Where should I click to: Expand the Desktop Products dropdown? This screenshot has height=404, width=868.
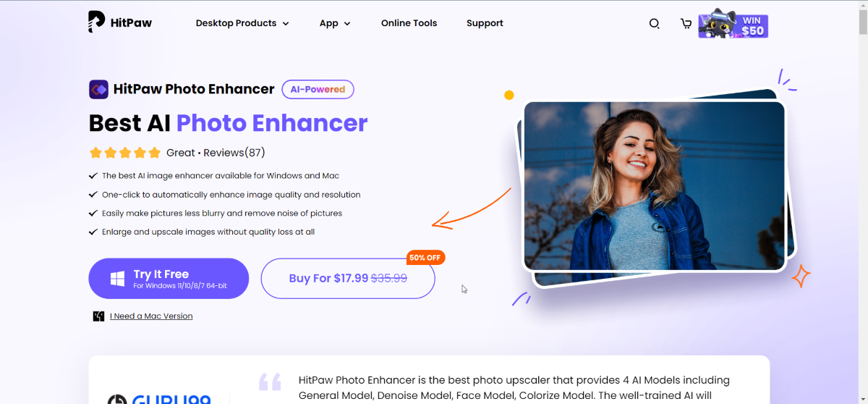(x=242, y=23)
